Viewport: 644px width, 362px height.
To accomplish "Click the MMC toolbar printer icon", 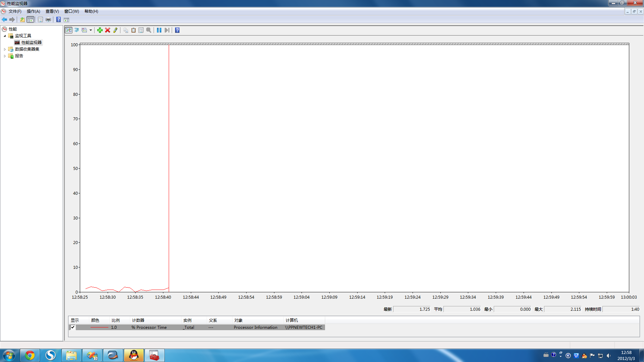I will [48, 20].
